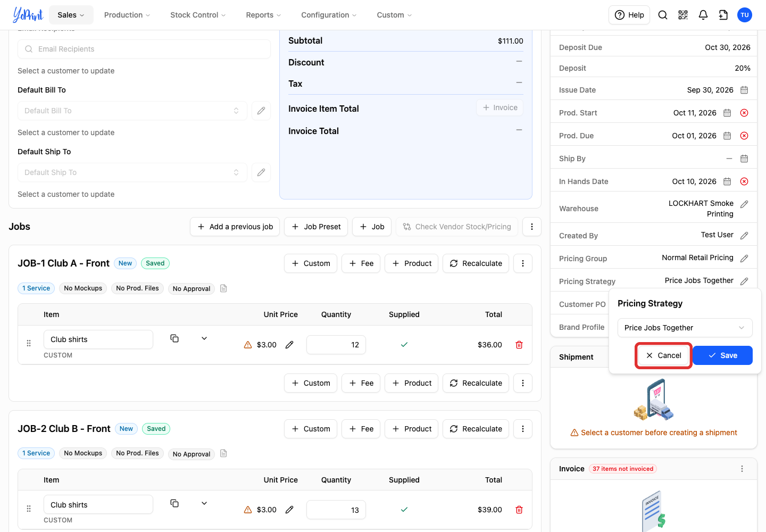
Task: Edit the Warehouse value
Action: [x=744, y=204]
